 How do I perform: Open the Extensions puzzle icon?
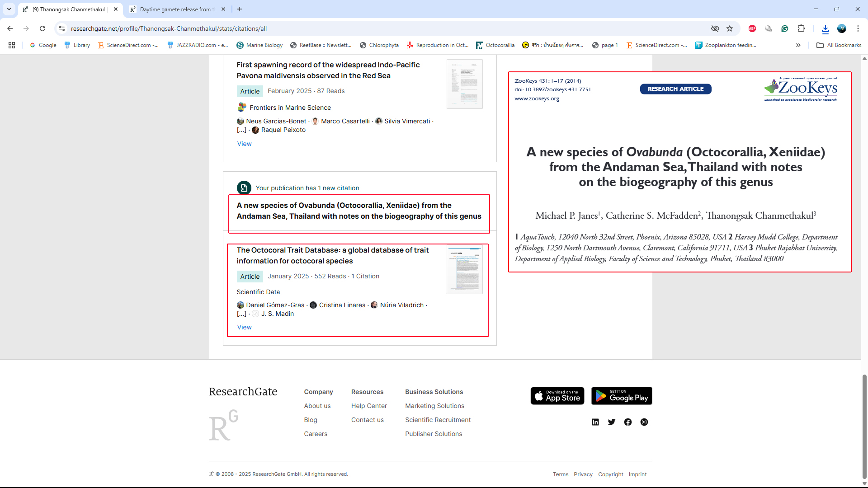coord(801,28)
